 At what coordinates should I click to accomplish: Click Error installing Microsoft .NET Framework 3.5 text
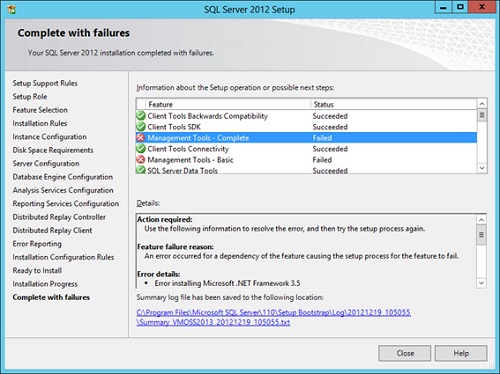coord(227,283)
